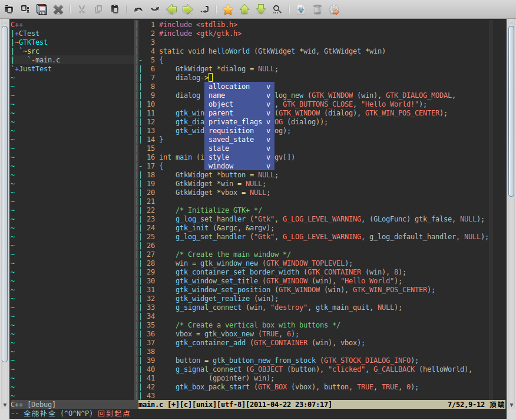The height and width of the screenshot is (420, 516).
Task: Go to next bookmark green down arrow
Action: click(260, 9)
